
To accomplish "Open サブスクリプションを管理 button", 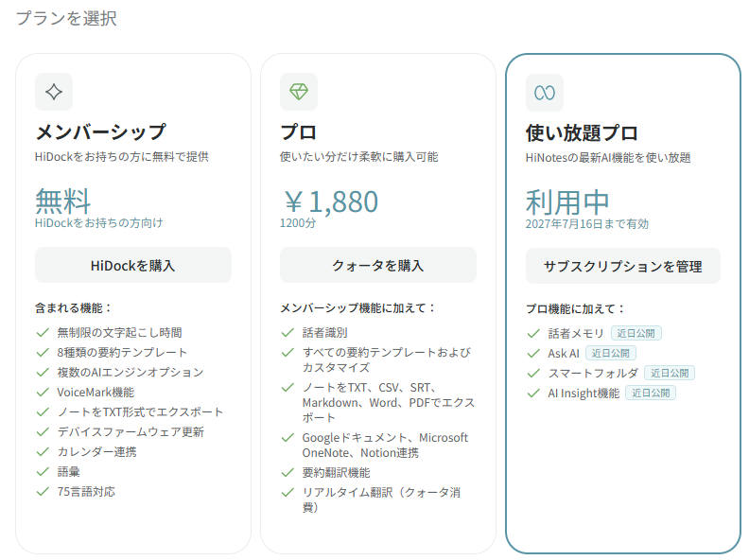I will tap(623, 266).
